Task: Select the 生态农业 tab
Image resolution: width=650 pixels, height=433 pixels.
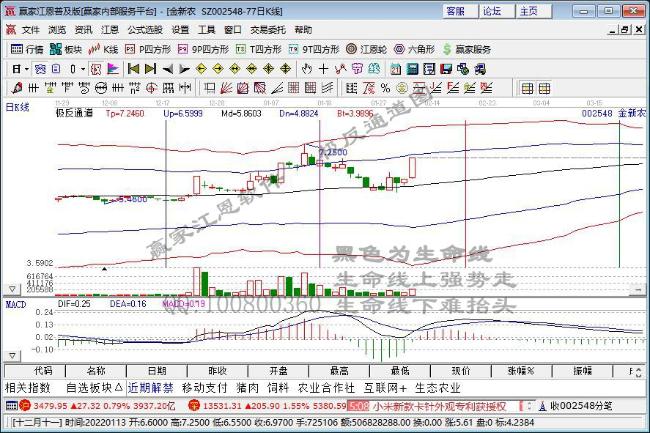Action: 437,388
